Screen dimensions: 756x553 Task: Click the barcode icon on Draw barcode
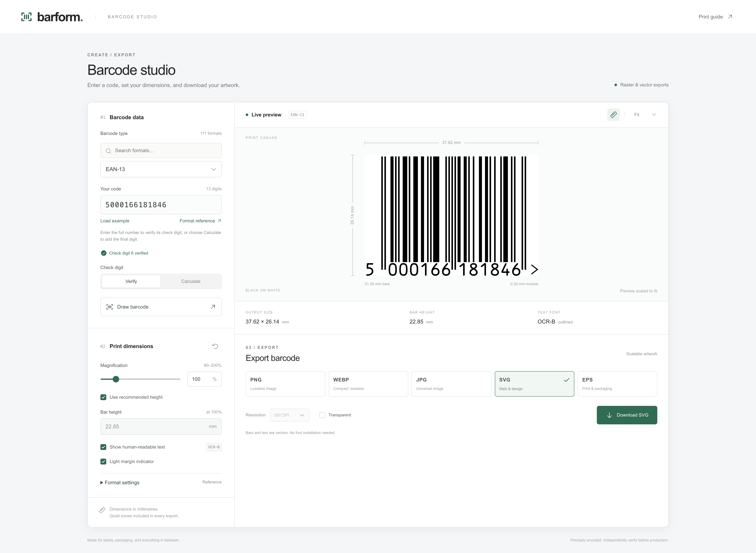(x=109, y=307)
